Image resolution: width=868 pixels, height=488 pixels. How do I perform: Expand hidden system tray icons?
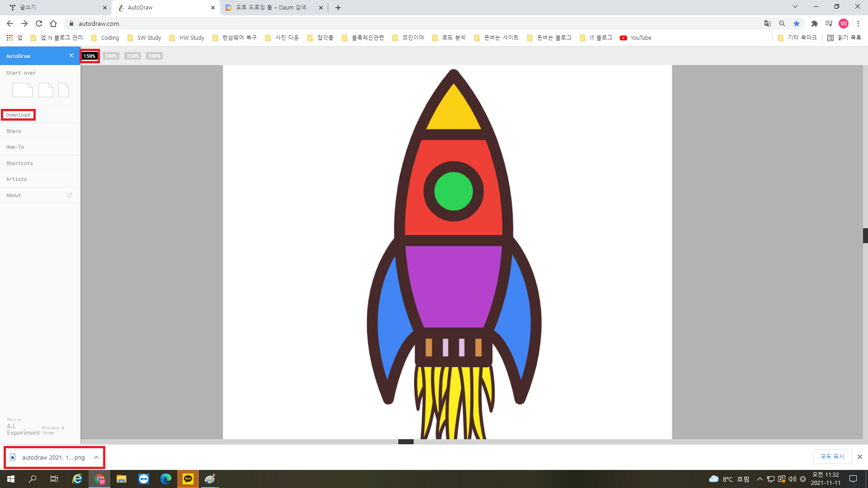point(759,479)
